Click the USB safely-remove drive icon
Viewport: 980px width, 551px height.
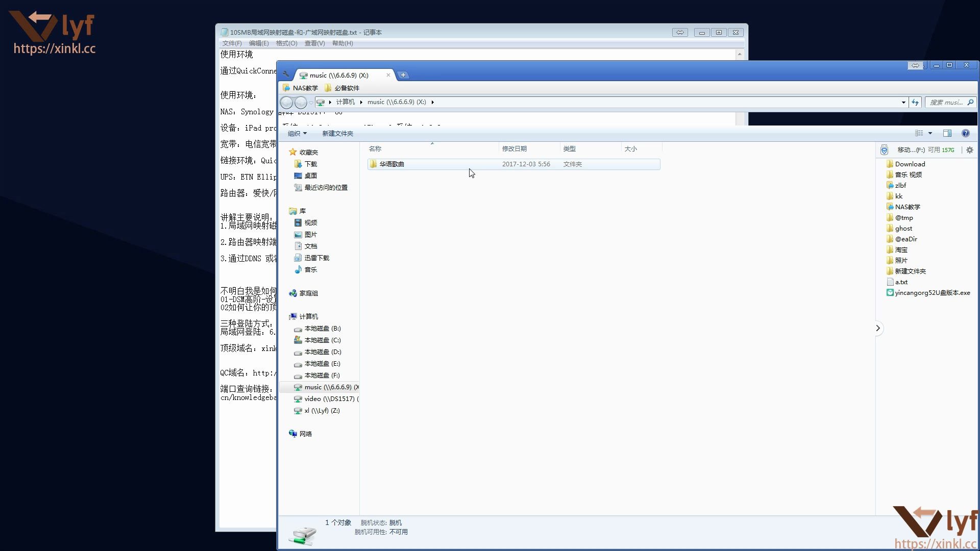pos(884,149)
